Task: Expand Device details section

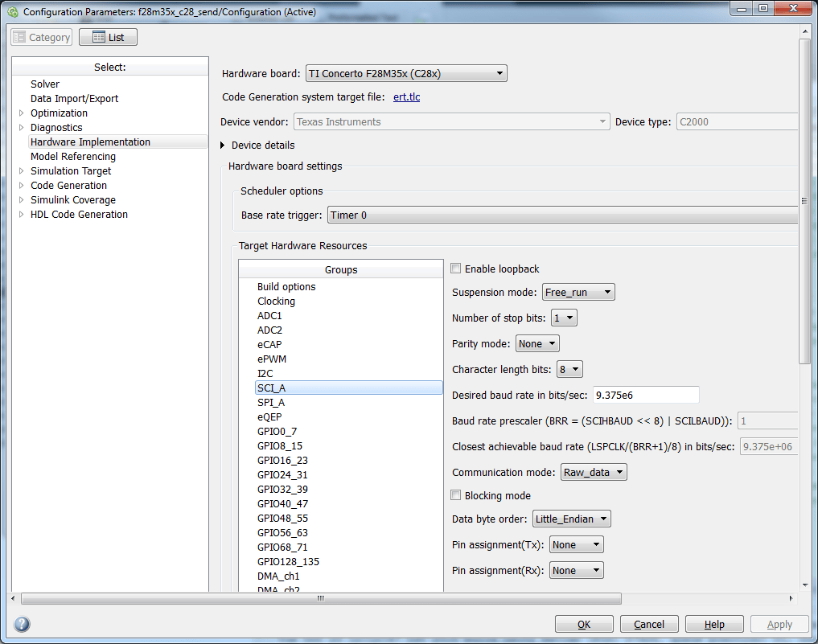Action: pyautogui.click(x=223, y=145)
